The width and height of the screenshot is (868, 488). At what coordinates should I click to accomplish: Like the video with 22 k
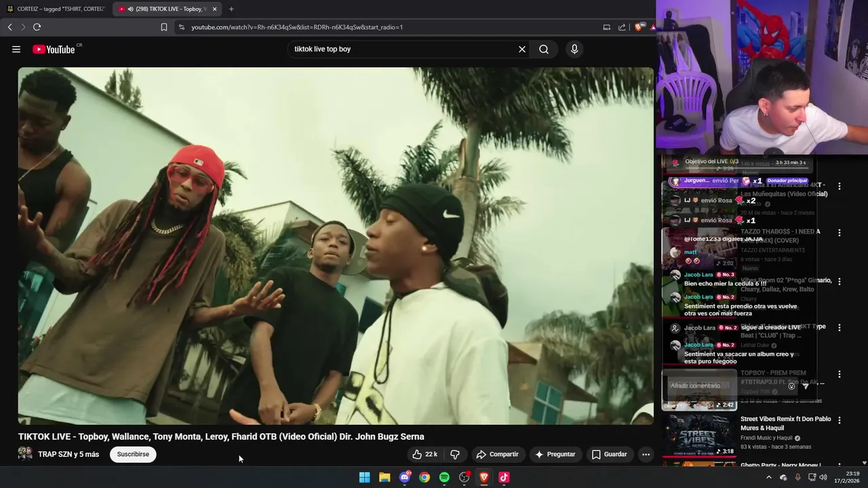425,454
